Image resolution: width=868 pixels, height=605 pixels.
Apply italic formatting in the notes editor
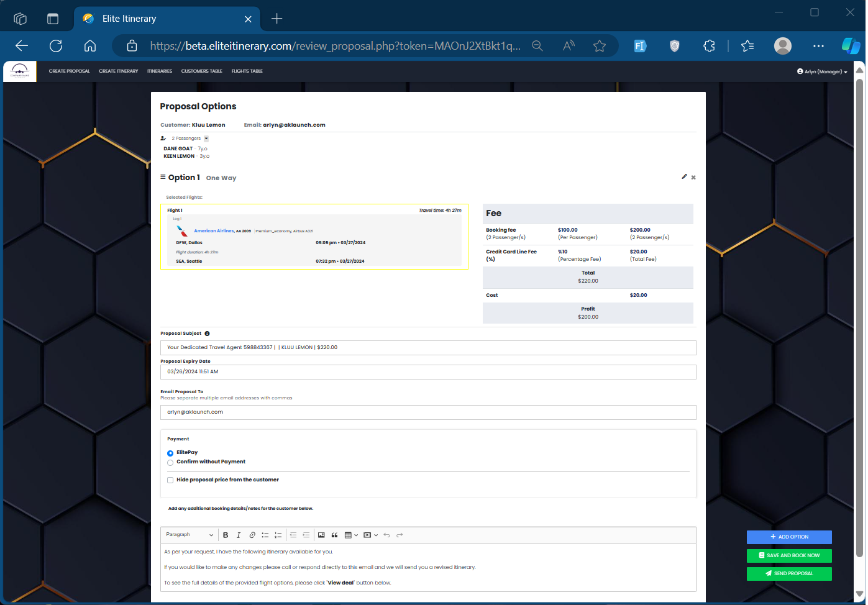(239, 535)
